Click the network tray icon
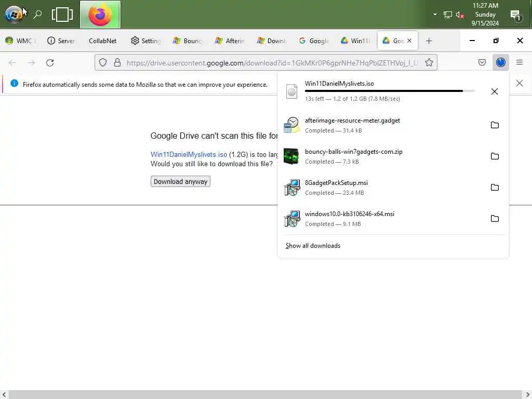This screenshot has height=399, width=532. coord(447,15)
